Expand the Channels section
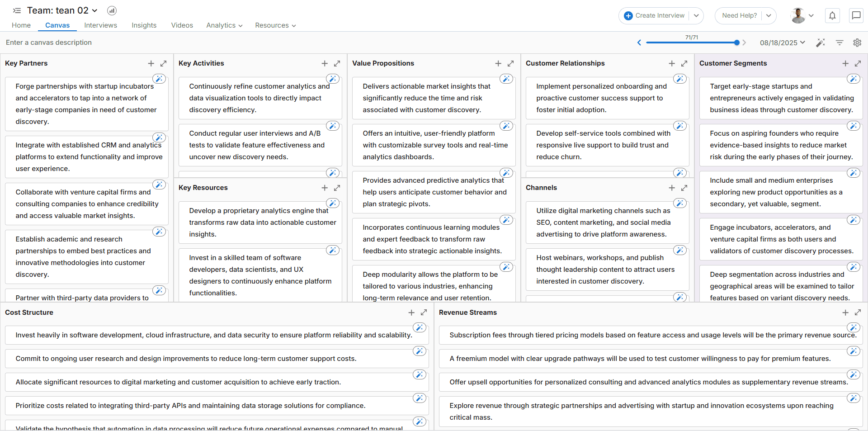This screenshot has width=868, height=431. (x=684, y=188)
